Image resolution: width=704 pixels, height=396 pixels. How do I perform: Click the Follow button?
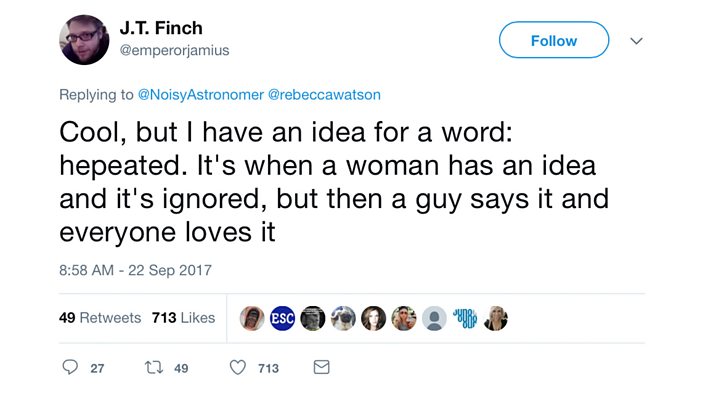(554, 40)
